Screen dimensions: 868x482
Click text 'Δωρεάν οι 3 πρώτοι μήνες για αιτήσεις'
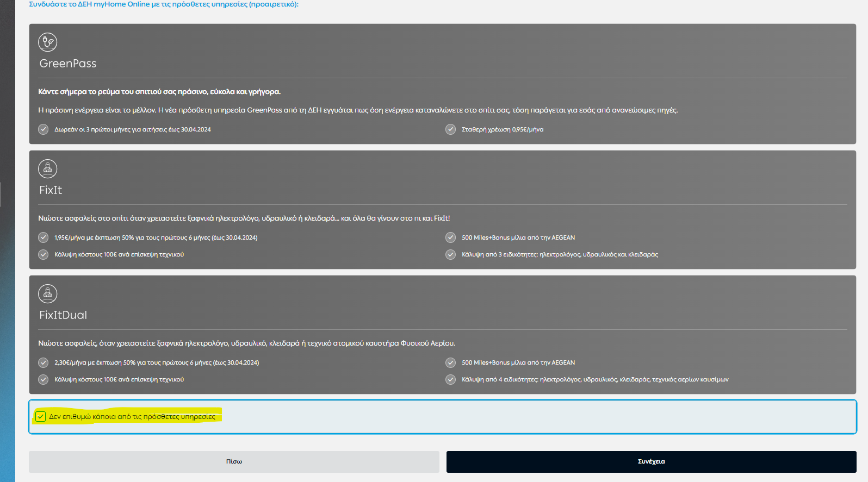point(133,129)
